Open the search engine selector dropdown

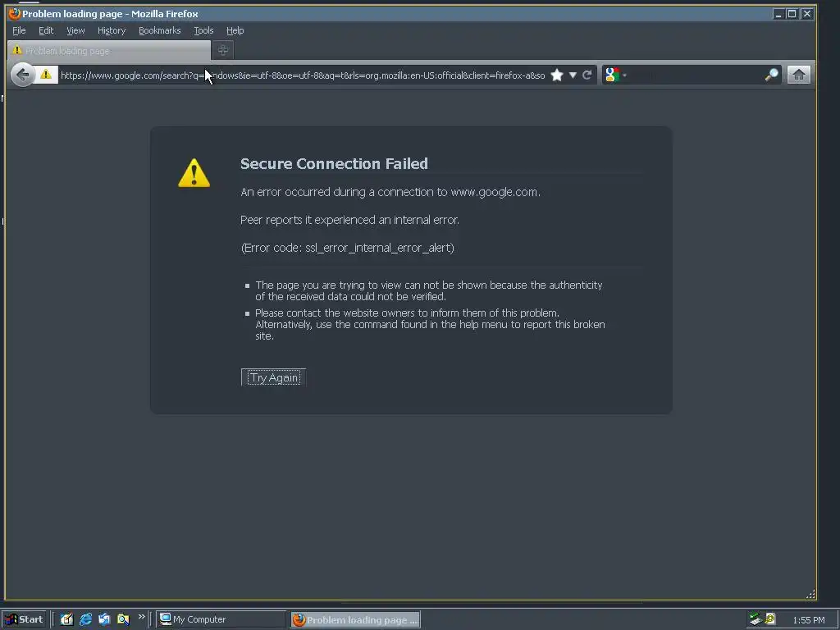615,75
